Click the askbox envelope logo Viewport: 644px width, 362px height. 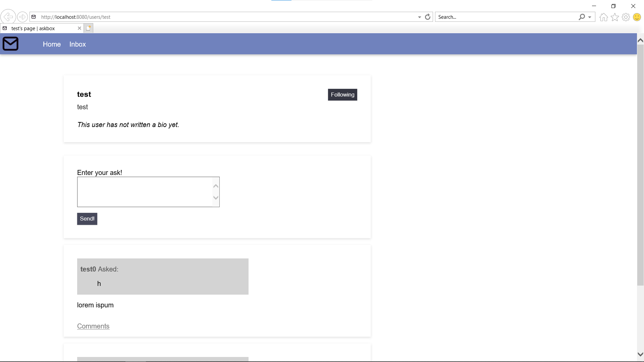(10, 44)
